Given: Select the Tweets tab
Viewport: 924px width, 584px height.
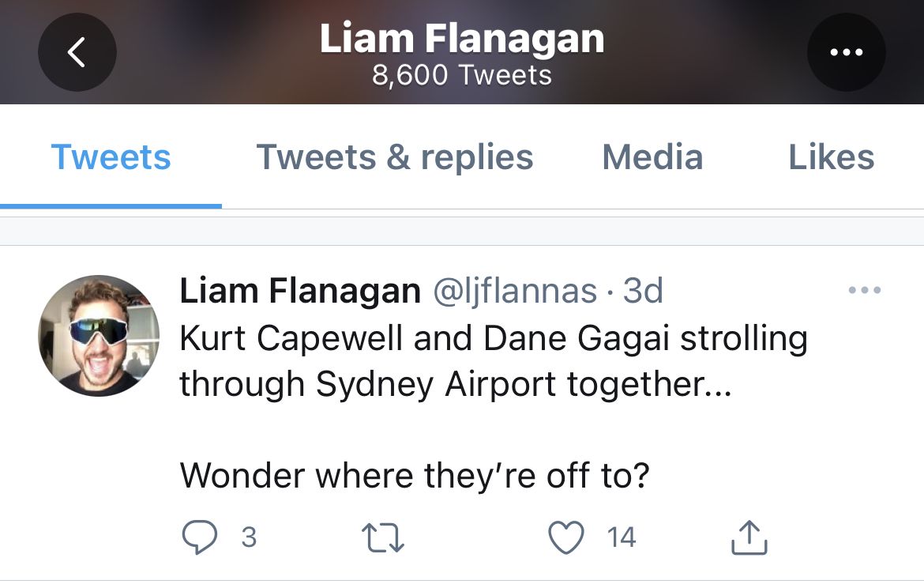Looking at the screenshot, I should (111, 157).
